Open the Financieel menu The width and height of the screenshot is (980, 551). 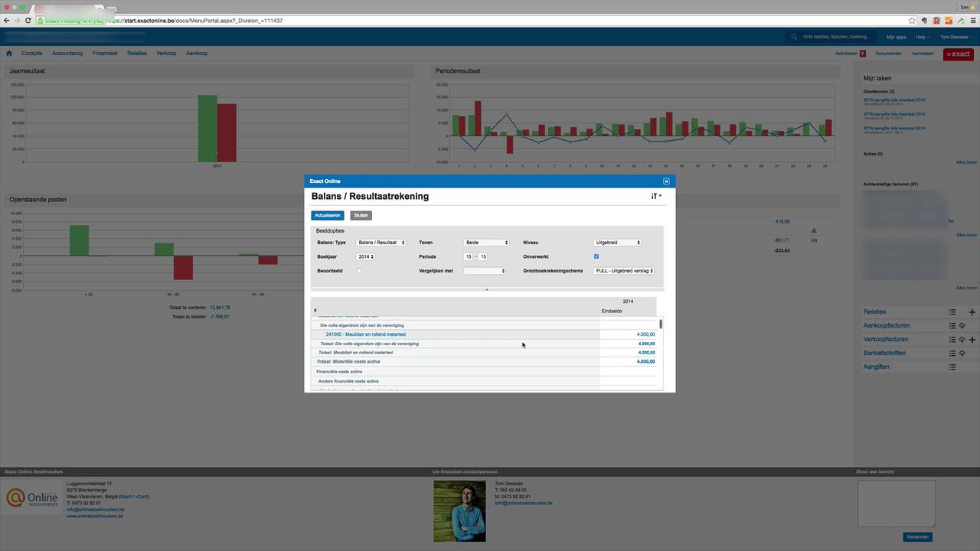click(105, 54)
